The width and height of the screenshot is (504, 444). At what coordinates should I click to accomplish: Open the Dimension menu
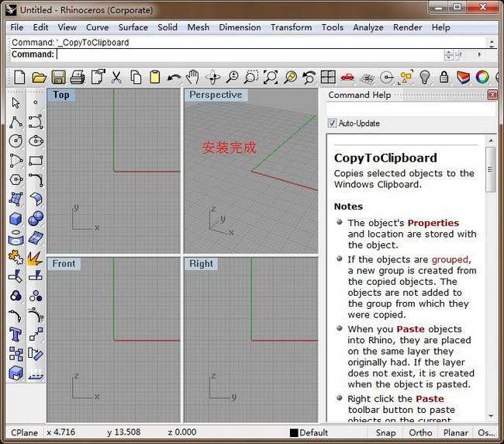[240, 27]
